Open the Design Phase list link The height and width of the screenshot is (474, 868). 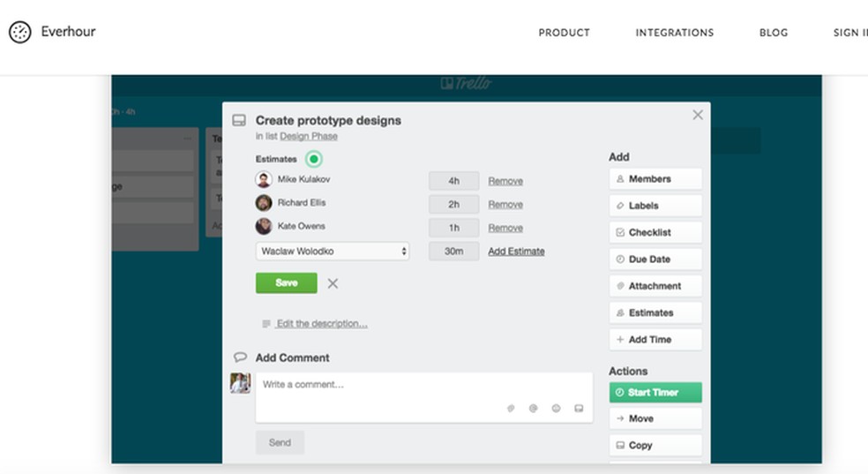pos(309,136)
